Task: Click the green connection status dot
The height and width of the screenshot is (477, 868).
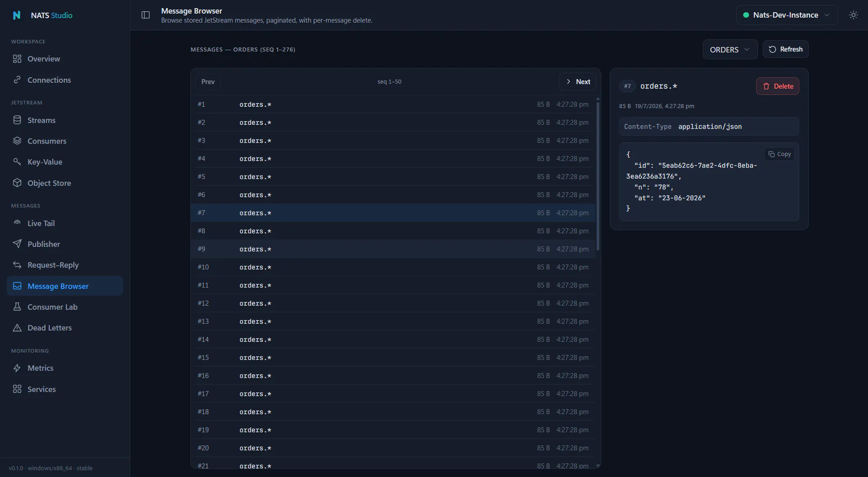Action: pos(746,15)
